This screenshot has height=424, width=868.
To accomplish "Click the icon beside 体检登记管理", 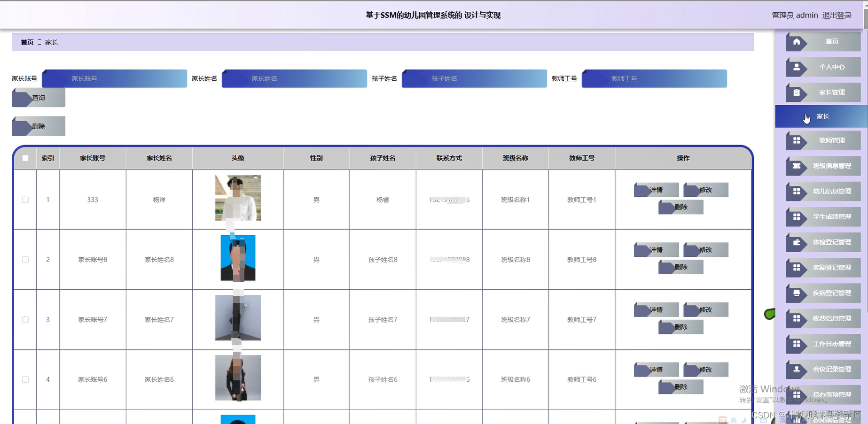I will click(797, 242).
